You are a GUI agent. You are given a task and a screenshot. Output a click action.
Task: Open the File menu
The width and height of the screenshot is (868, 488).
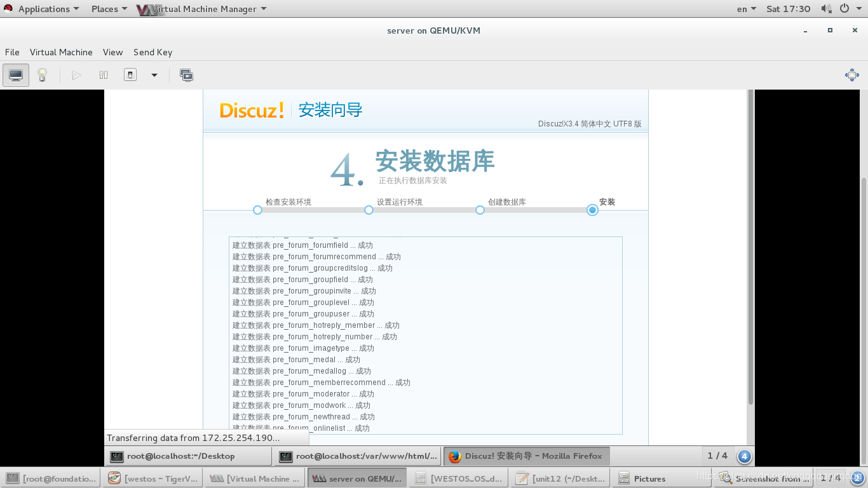(x=12, y=52)
